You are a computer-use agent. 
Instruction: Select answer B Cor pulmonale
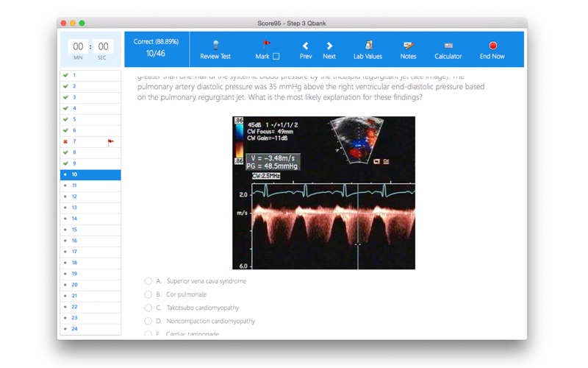pos(148,294)
